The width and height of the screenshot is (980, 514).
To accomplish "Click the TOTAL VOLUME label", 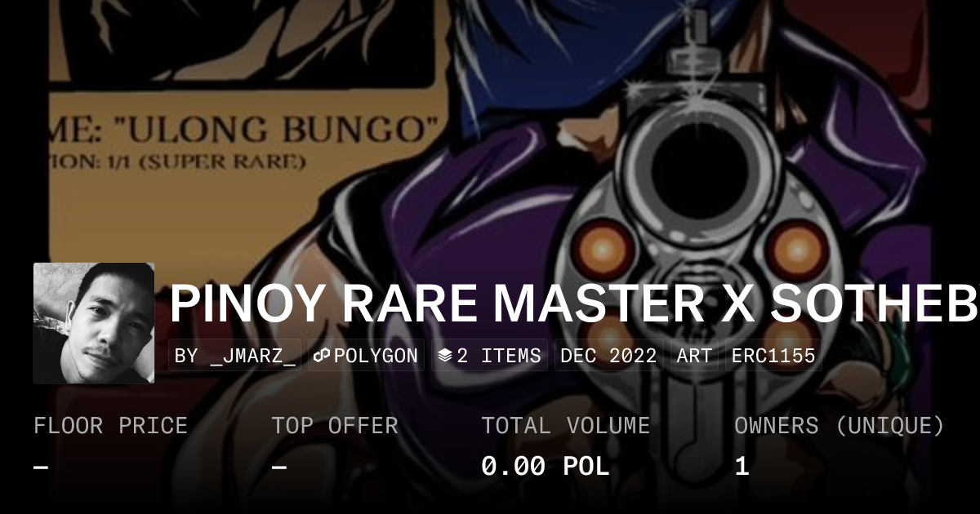I will (x=565, y=426).
